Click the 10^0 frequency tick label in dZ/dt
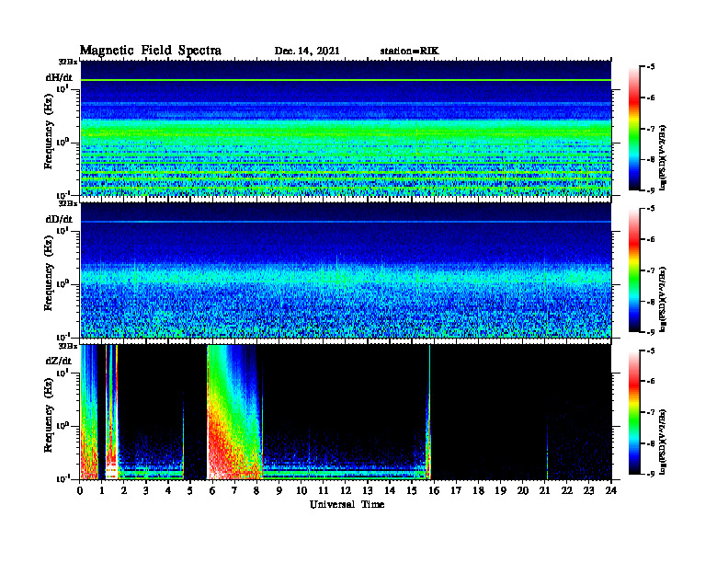 coord(63,426)
